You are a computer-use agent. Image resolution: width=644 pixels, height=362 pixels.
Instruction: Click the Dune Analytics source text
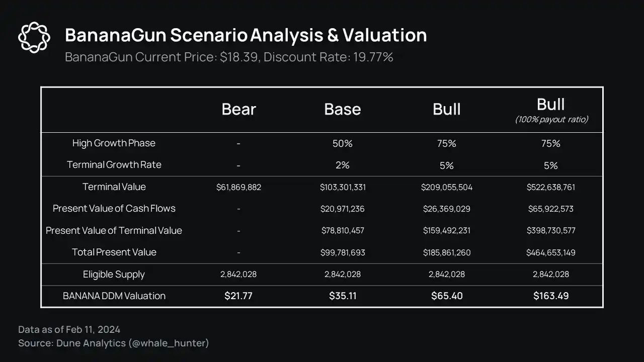[x=113, y=343]
